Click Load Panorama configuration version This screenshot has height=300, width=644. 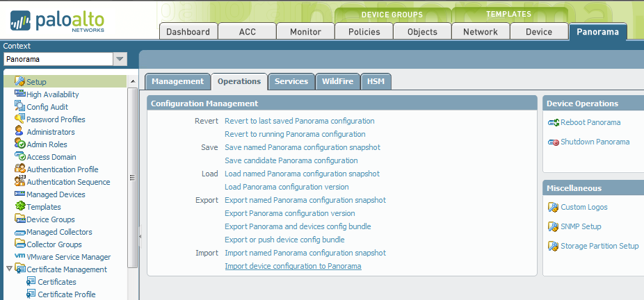[287, 187]
